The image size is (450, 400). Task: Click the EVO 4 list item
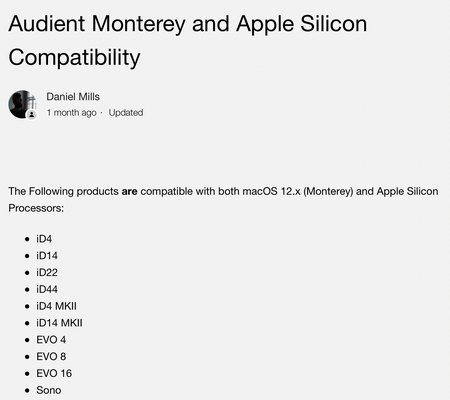point(51,340)
